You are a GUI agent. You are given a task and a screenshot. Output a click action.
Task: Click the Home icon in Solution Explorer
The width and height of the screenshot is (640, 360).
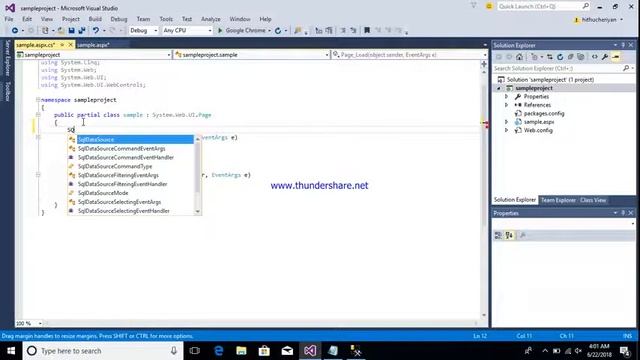[x=519, y=57]
